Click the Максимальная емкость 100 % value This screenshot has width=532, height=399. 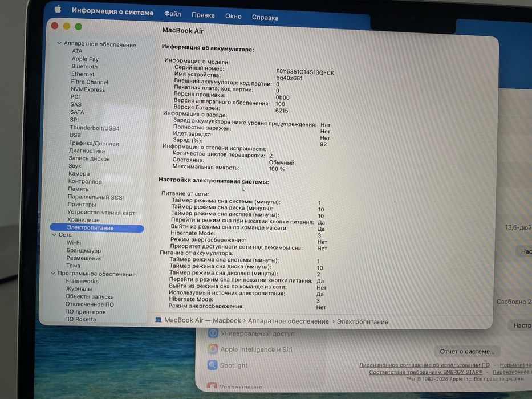277,169
